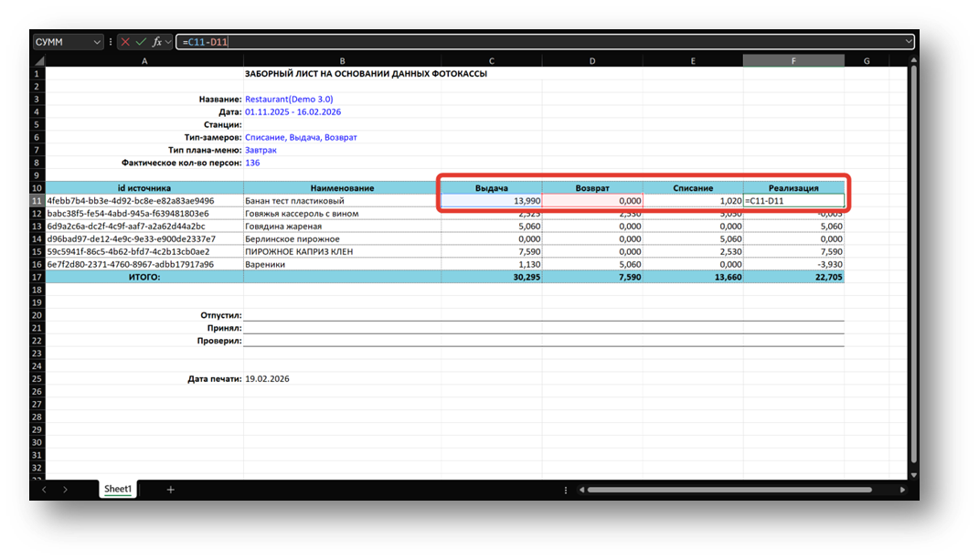Select column G header
The image size is (979, 560).
[867, 60]
